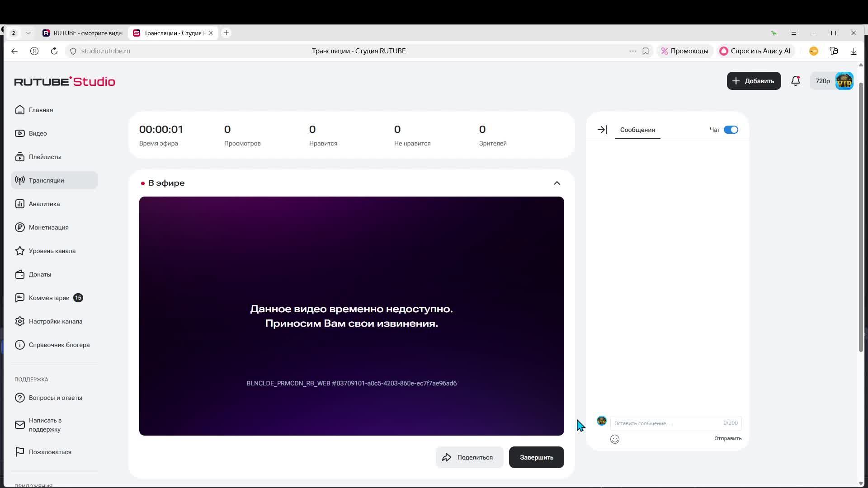
Task: Open the channel avatar menu
Action: click(844, 81)
